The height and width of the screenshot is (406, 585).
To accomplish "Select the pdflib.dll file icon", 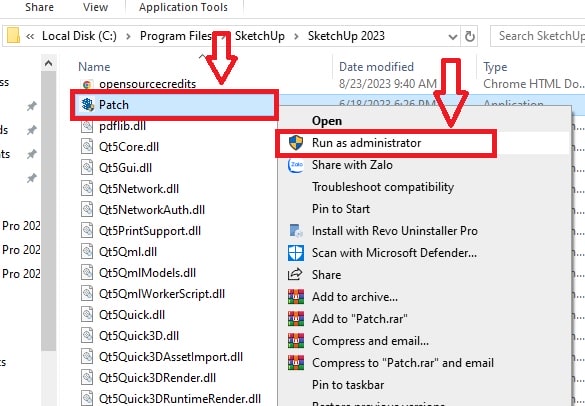I will click(x=87, y=126).
